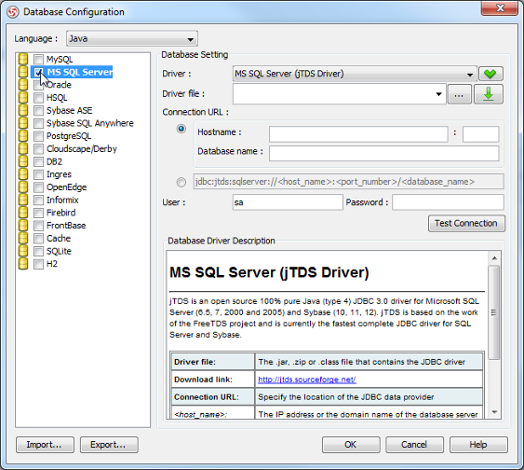Click the Import... button
This screenshot has width=524, height=470.
(45, 445)
